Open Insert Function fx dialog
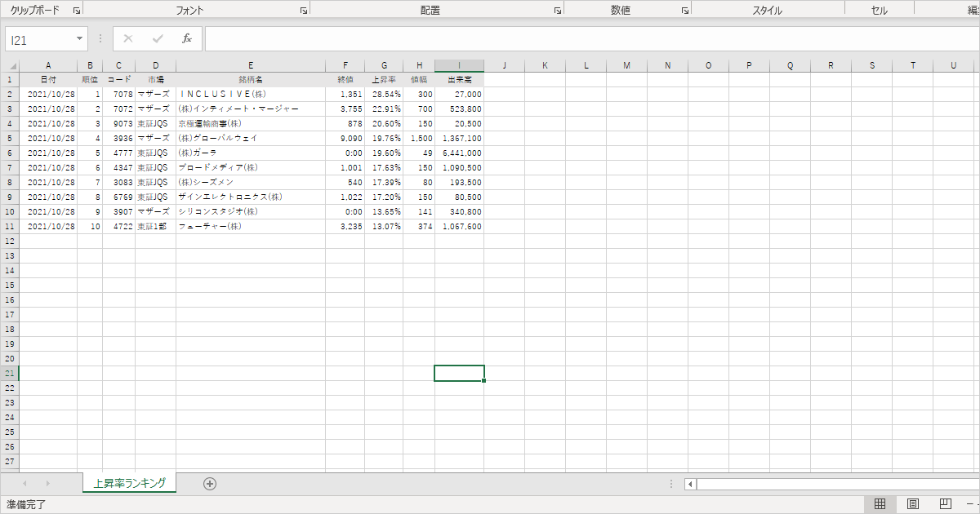 pyautogui.click(x=186, y=38)
